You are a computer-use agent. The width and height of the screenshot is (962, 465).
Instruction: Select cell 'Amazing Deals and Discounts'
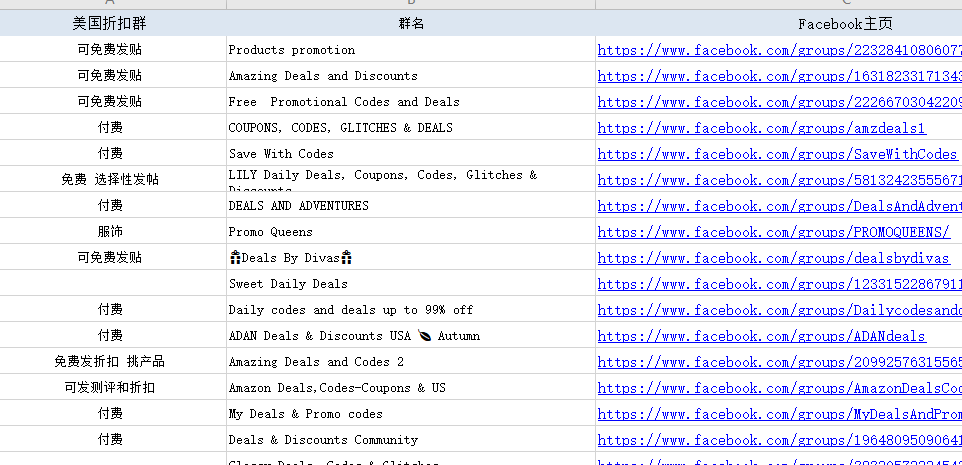click(411, 75)
